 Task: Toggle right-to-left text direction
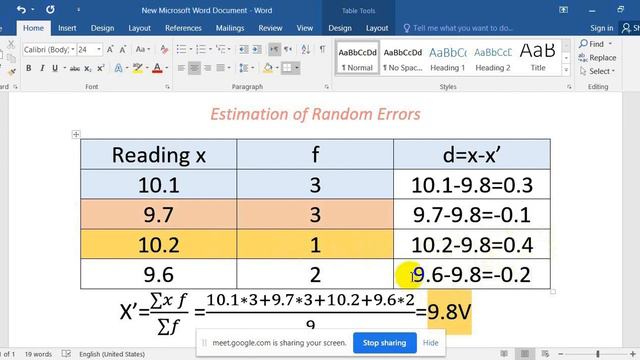288,49
